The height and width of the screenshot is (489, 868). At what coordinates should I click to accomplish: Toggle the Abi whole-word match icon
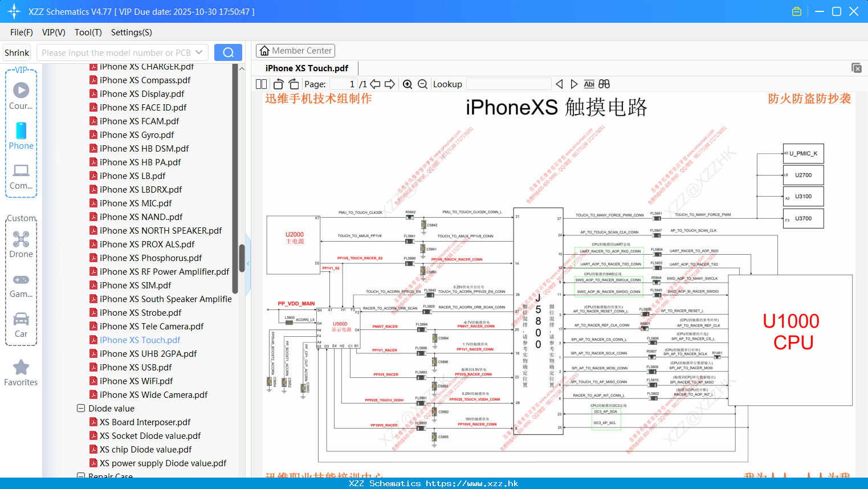pos(589,84)
